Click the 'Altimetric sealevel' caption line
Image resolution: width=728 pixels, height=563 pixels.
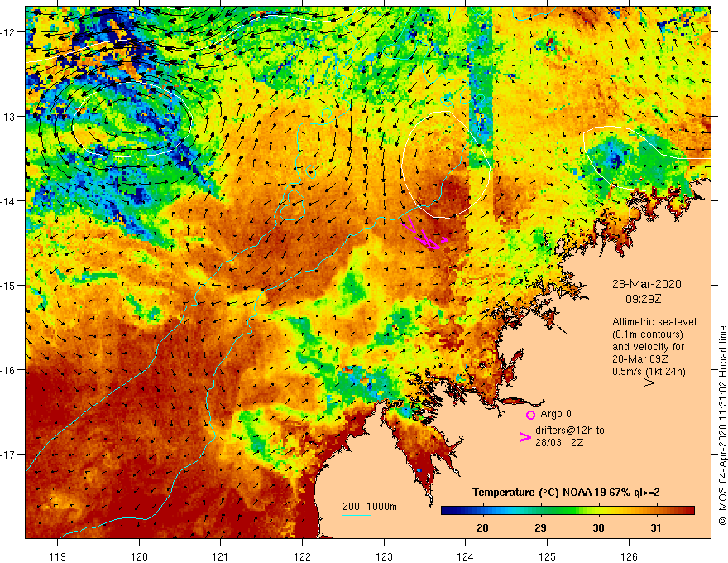(654, 322)
